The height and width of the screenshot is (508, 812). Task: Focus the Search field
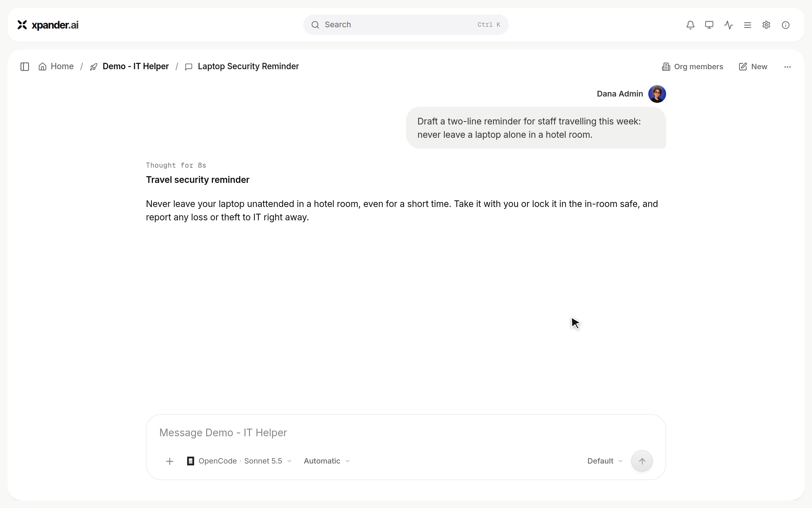point(406,25)
